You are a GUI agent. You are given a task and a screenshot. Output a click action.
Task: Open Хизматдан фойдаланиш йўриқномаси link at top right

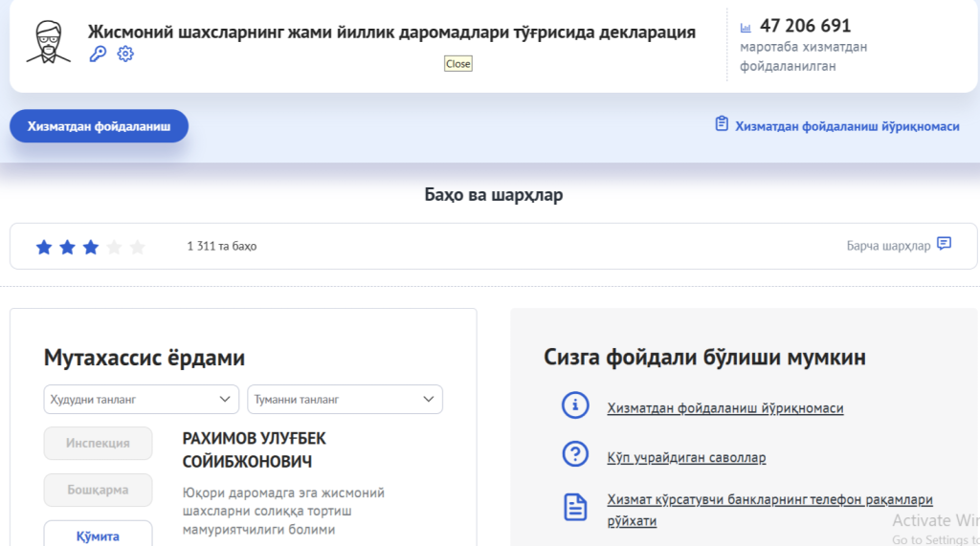[x=847, y=126]
